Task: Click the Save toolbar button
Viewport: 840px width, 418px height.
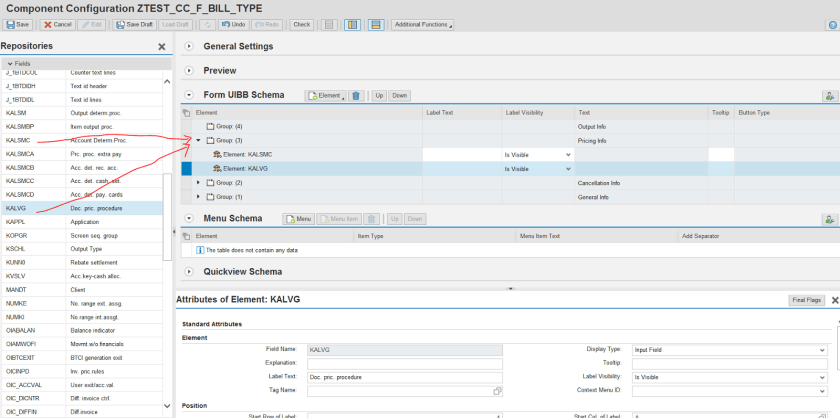Action: pos(18,24)
